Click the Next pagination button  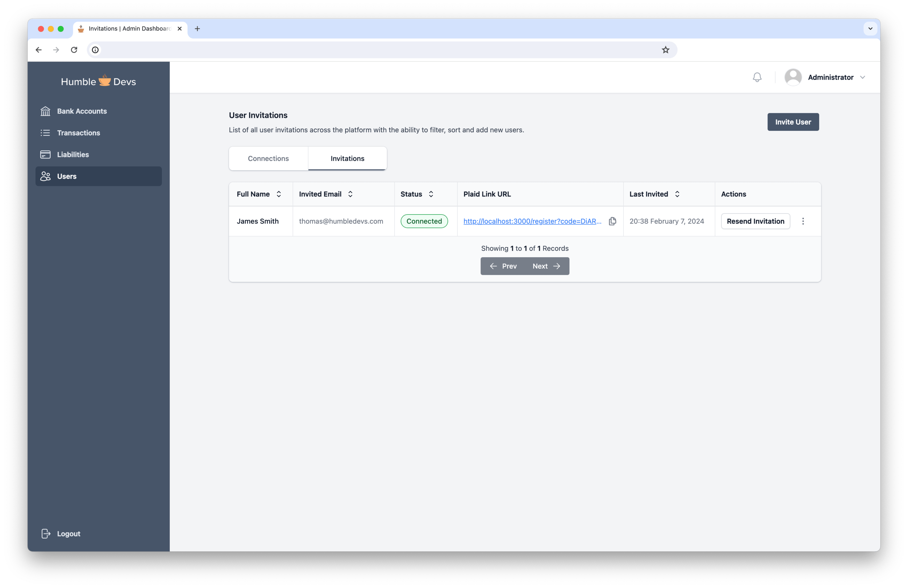click(x=547, y=266)
